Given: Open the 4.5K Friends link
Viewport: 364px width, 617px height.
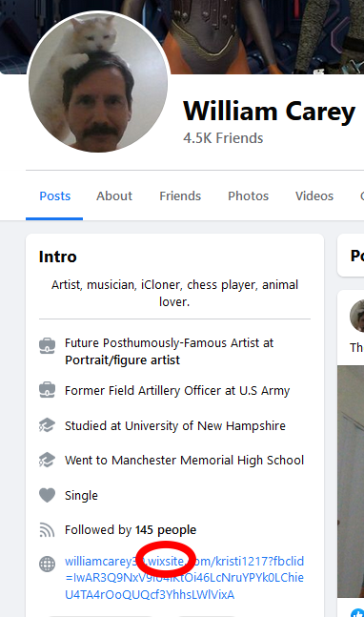Looking at the screenshot, I should [223, 138].
